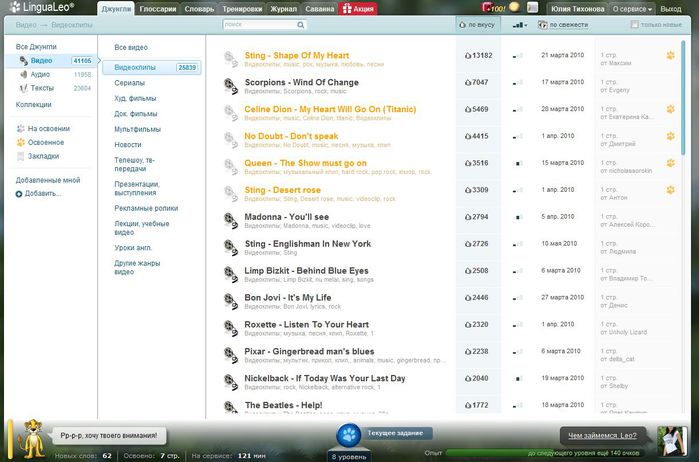Switch to the Словарь tab

point(199,8)
